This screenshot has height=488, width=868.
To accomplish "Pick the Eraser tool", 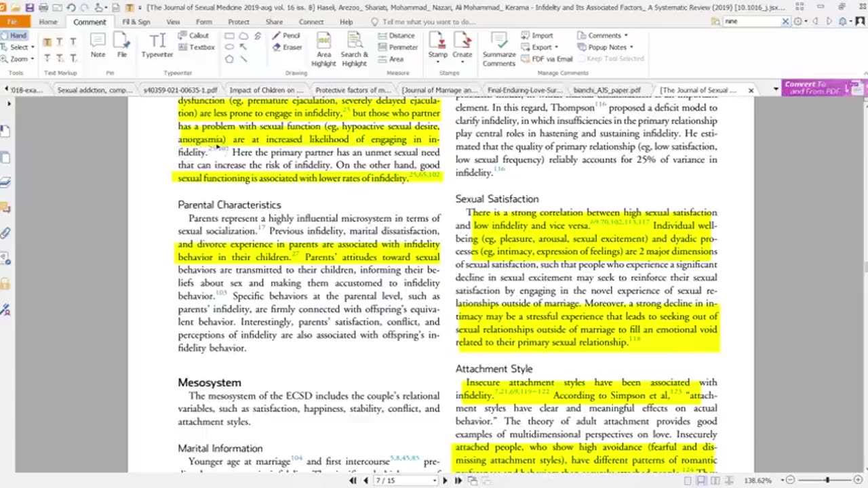I will [288, 47].
